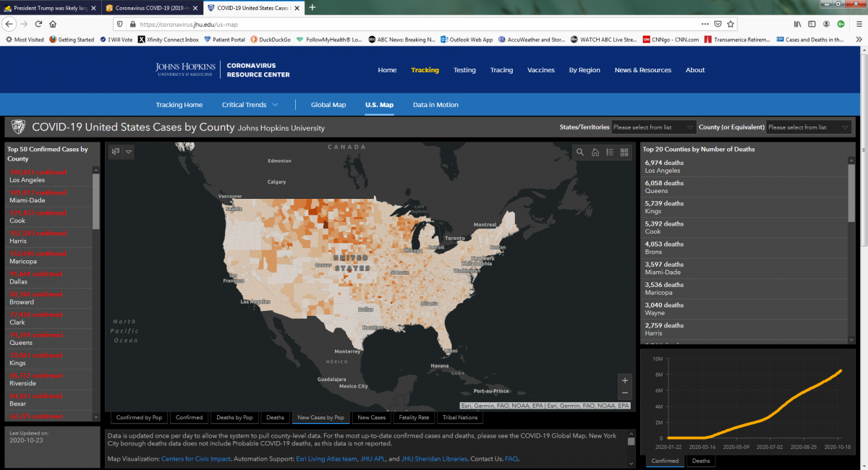
Task: Switch map to Fatality Rate tab
Action: 414,417
